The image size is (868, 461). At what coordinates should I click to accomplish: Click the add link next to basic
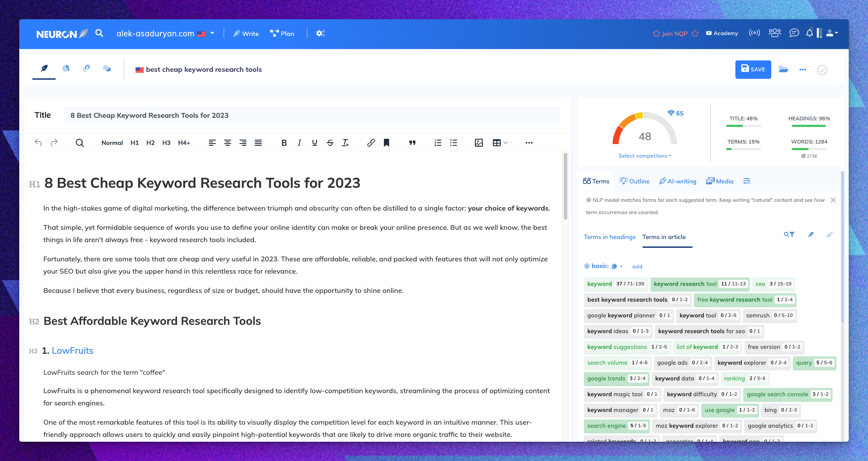[x=637, y=267]
